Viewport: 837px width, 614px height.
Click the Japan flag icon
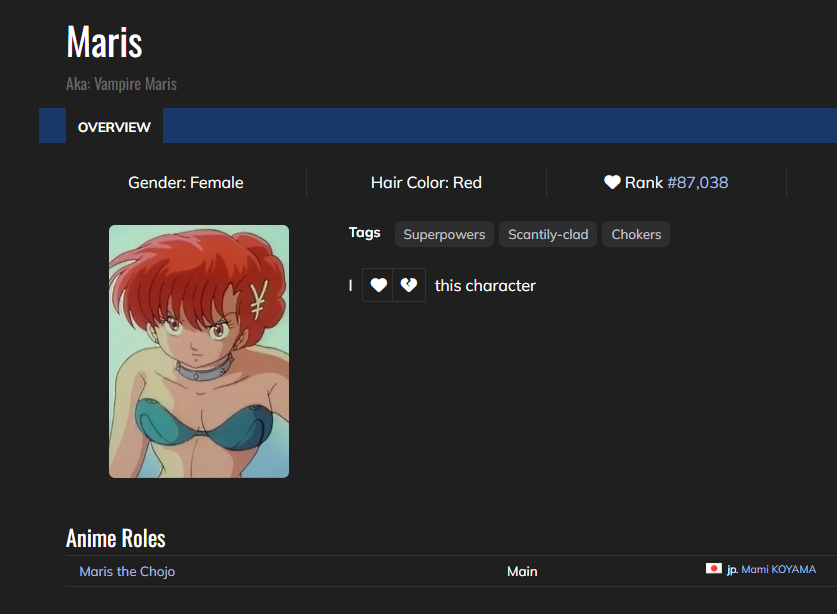[713, 569]
